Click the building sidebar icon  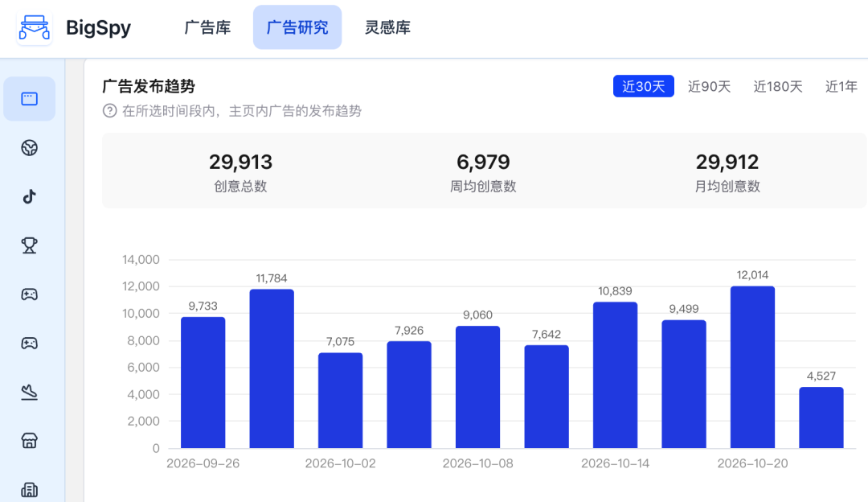(30, 490)
